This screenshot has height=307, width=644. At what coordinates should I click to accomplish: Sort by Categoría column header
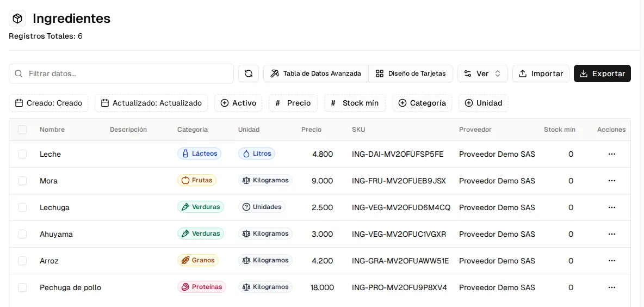click(193, 130)
